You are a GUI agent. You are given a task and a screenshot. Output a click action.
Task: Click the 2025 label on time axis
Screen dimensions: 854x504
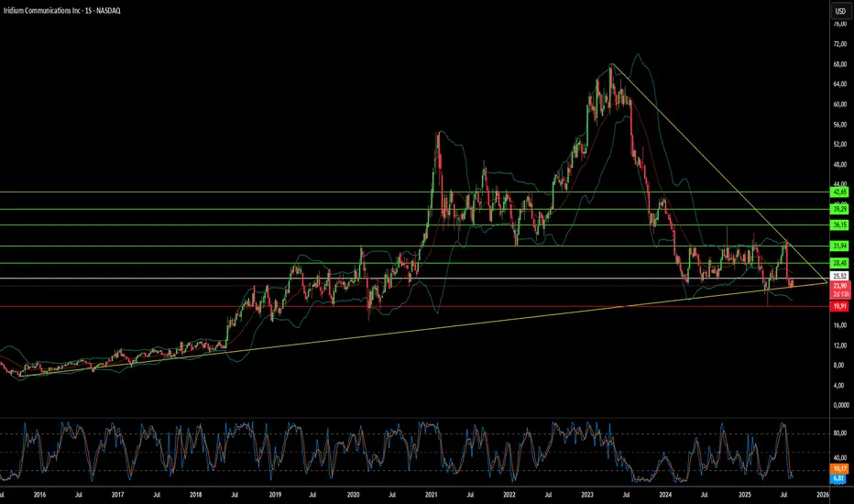point(745,495)
